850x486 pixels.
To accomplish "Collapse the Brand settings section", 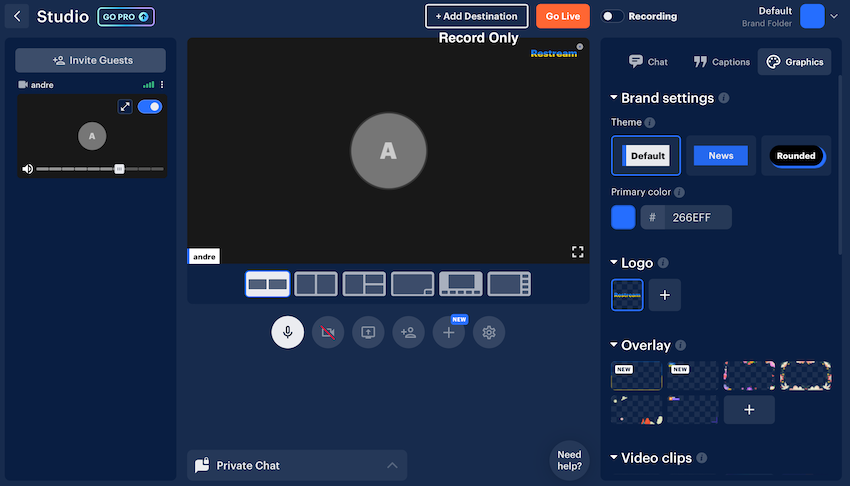I will click(x=614, y=98).
